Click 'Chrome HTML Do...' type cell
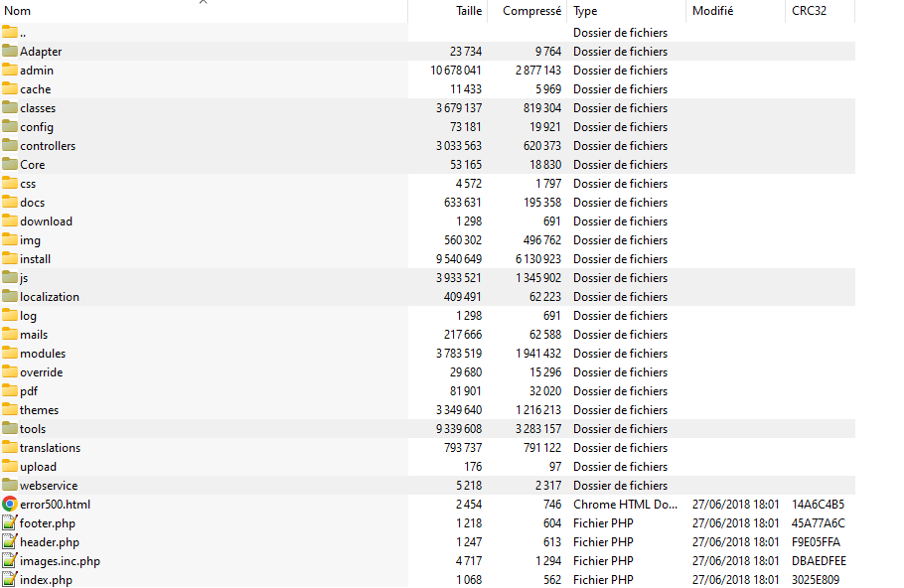The height and width of the screenshot is (588, 904). (x=626, y=505)
